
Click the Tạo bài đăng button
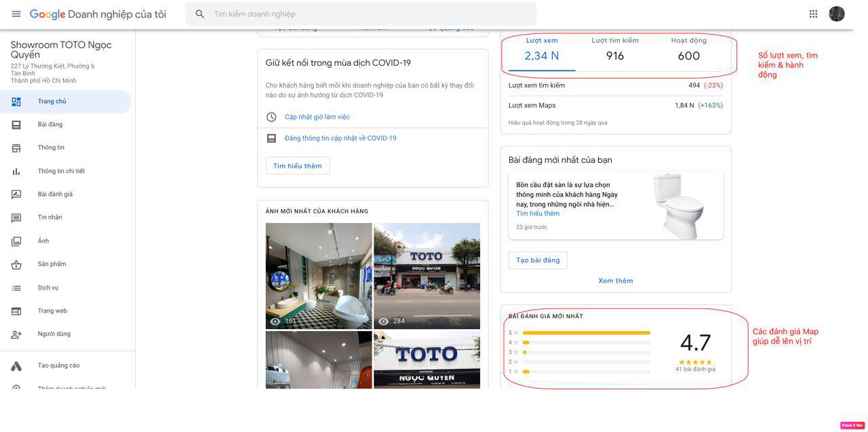tap(538, 260)
